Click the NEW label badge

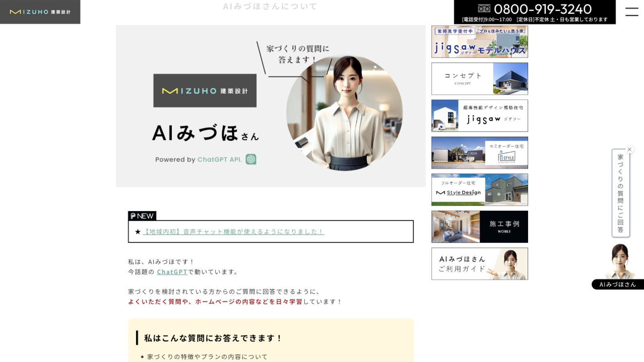142,216
